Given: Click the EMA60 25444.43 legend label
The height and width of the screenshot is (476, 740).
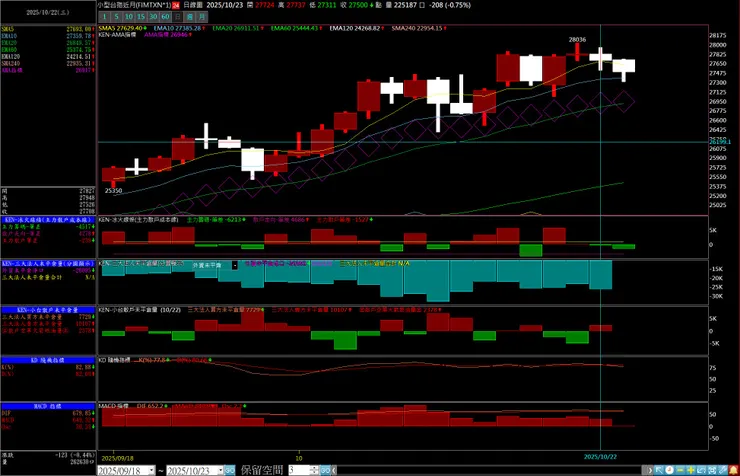Looking at the screenshot, I should (x=296, y=28).
